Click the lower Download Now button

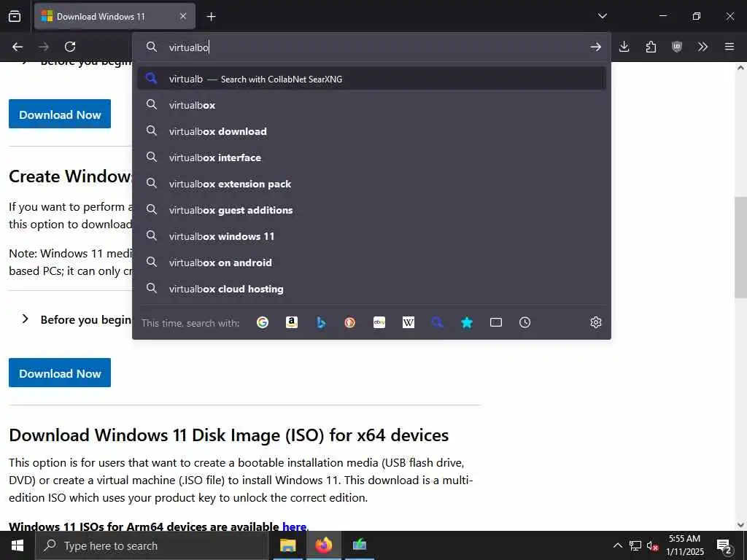click(60, 373)
